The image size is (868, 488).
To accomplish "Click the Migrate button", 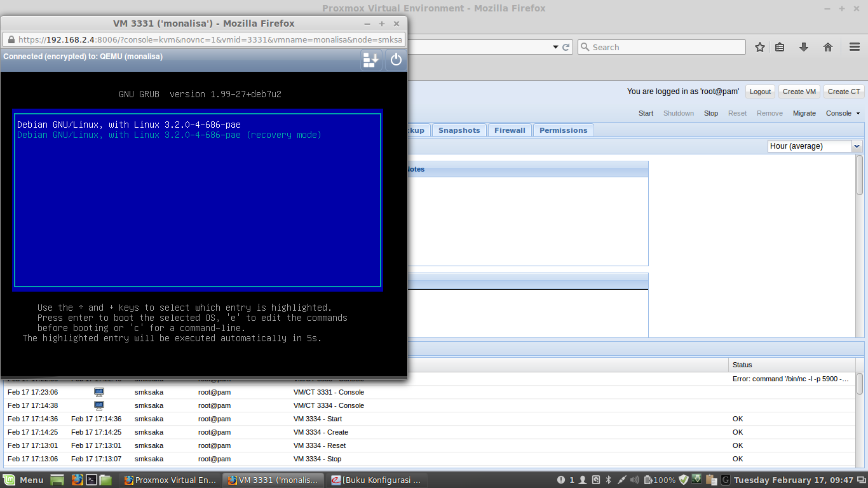I will click(x=804, y=114).
